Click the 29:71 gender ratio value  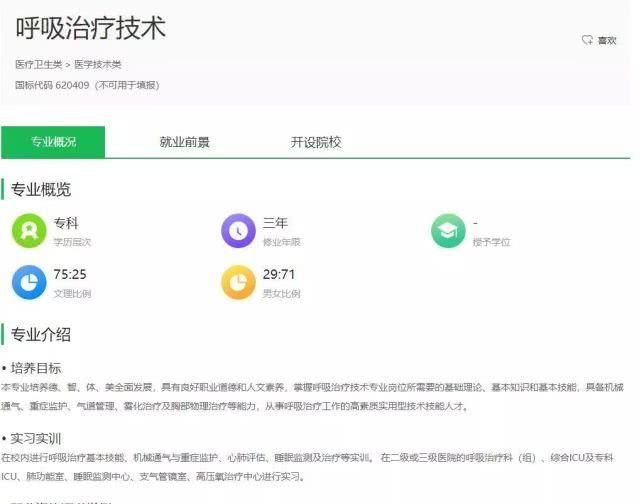279,274
